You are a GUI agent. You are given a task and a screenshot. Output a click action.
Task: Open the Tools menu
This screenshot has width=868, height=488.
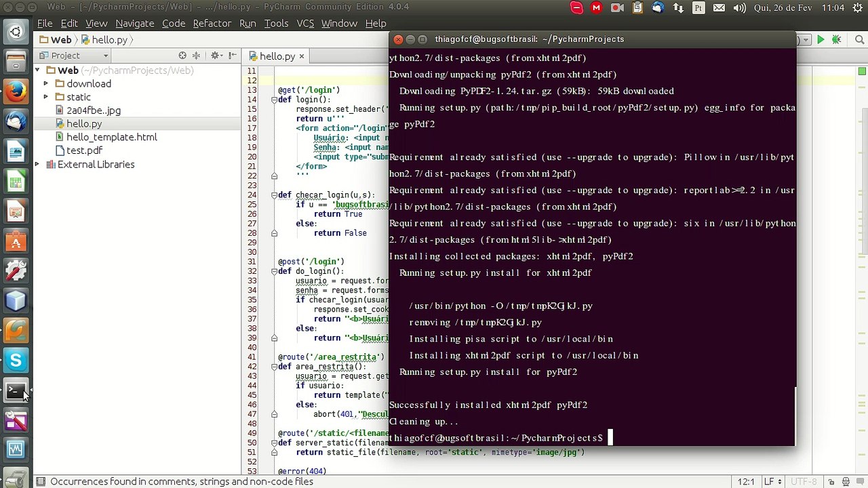[276, 23]
